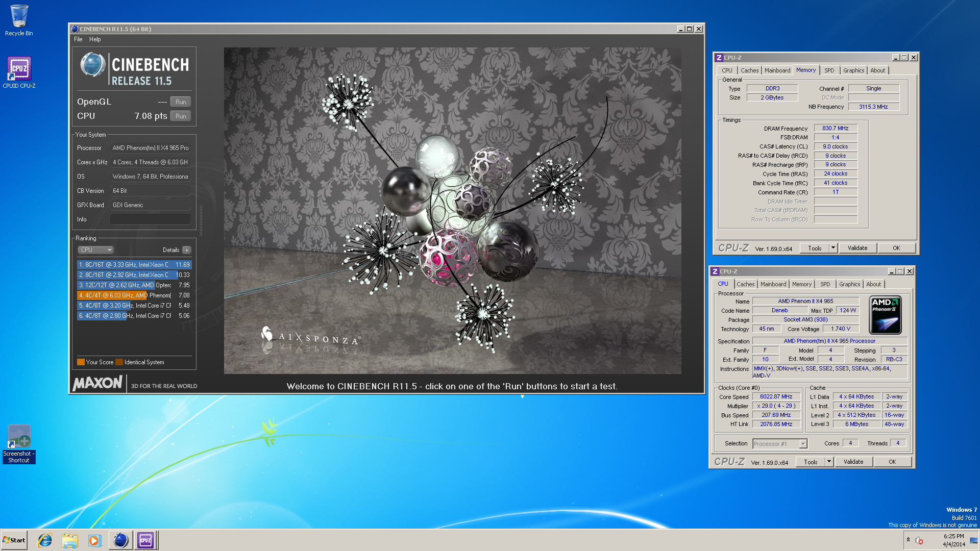Click the Info input field
The width and height of the screenshot is (980, 551).
[x=151, y=219]
